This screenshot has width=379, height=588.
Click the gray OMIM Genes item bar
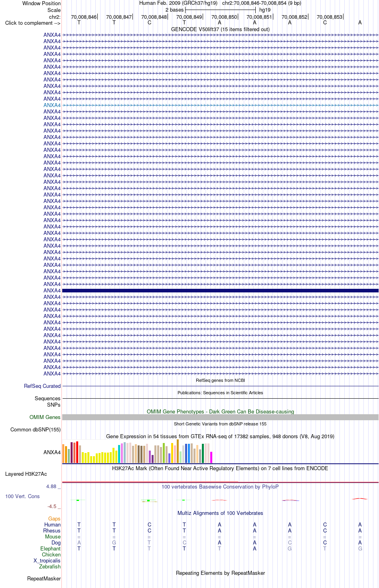pos(220,417)
